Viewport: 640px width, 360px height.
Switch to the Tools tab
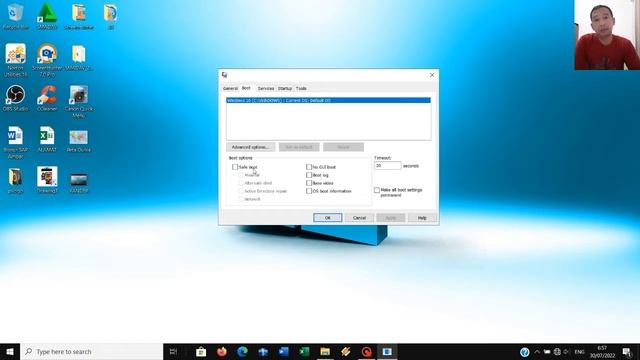click(x=301, y=89)
